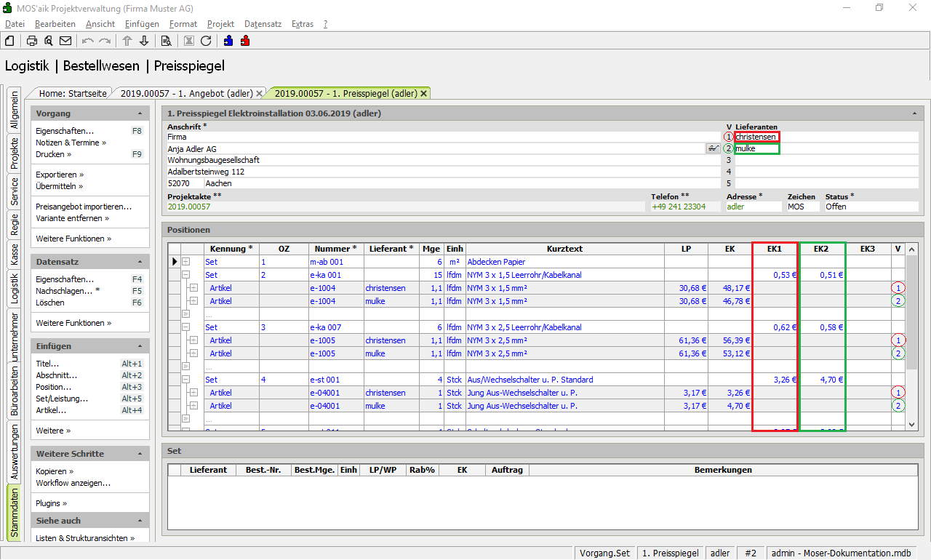Select supplier marker 2 on e-1005 mulke row
Screen dimensions: 931x560
pyautogui.click(x=898, y=353)
